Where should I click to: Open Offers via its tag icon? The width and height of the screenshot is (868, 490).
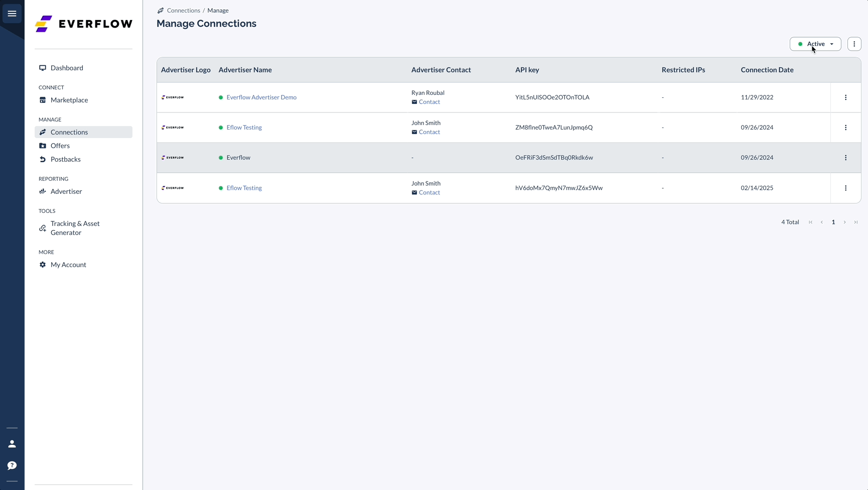tap(43, 146)
